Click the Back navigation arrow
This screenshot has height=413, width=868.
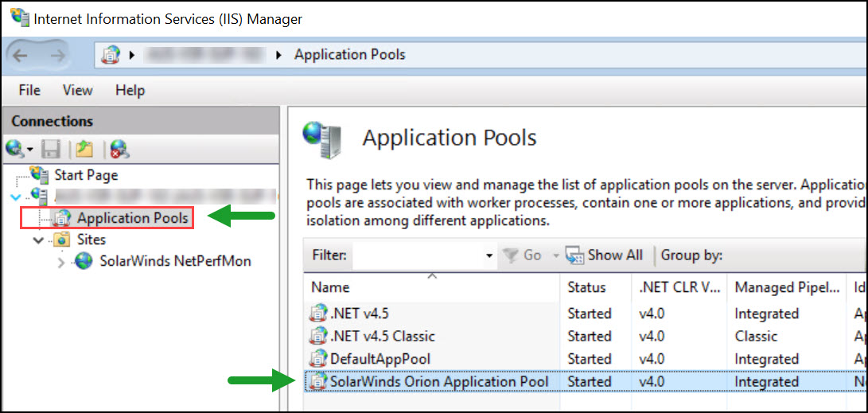coord(21,55)
